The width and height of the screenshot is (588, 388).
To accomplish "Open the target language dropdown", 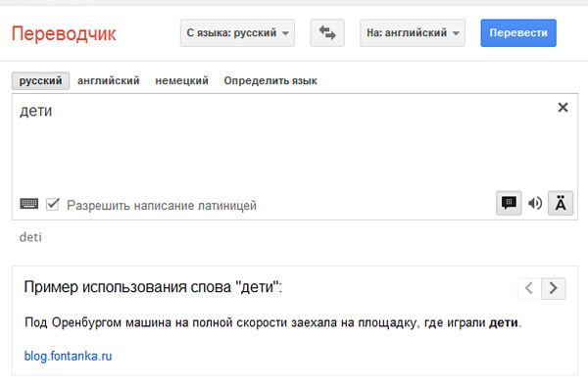I will (413, 33).
